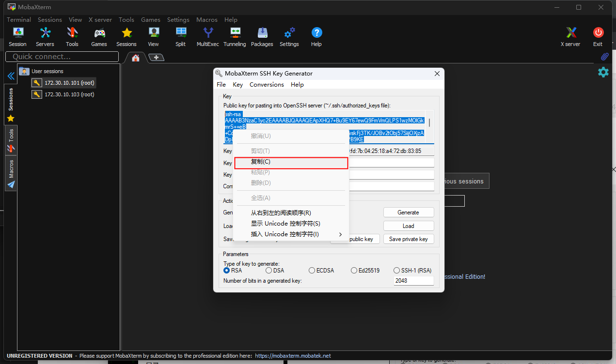This screenshot has width=616, height=364.
Task: Select the User sessions folder
Action: [42, 71]
